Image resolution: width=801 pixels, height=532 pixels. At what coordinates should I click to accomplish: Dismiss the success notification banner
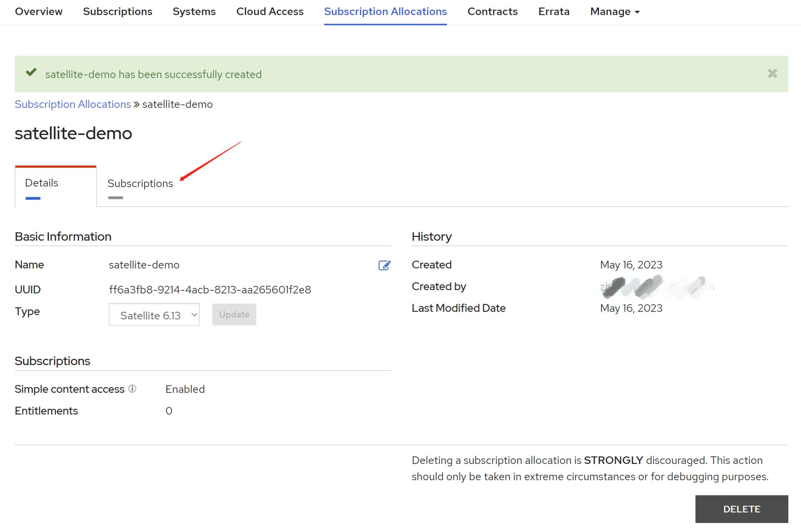click(772, 74)
